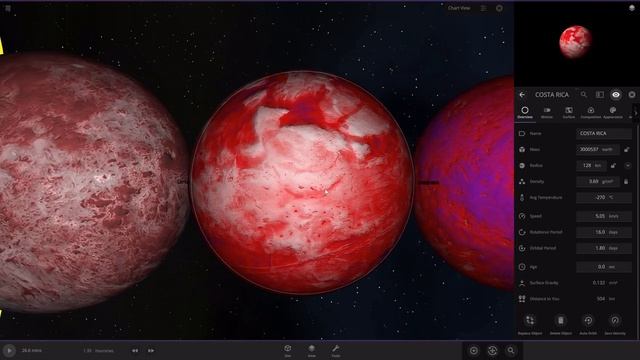Viewport: 640px width, 360px height.
Task: Toggle the lock icon next to Density
Action: [627, 181]
